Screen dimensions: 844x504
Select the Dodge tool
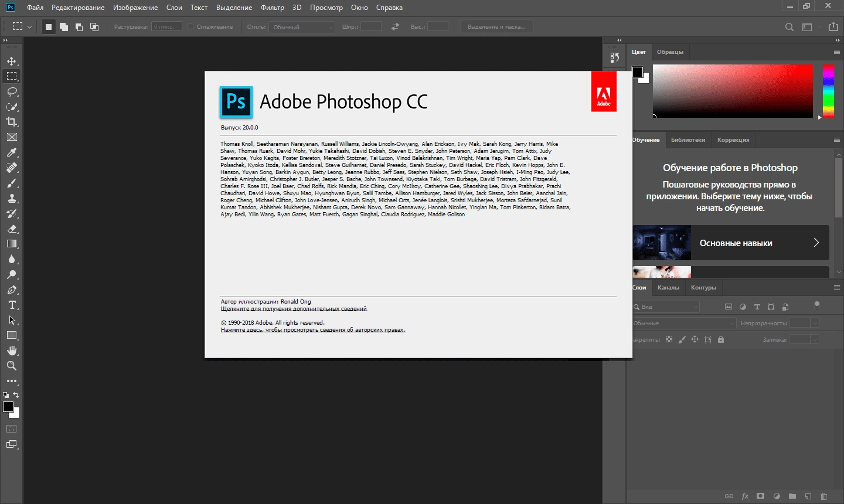pos(12,274)
